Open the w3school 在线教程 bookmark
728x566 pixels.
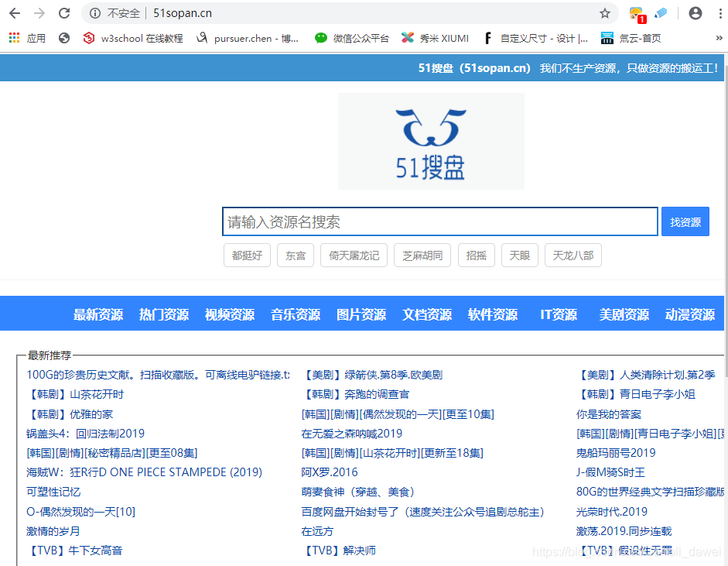click(133, 38)
